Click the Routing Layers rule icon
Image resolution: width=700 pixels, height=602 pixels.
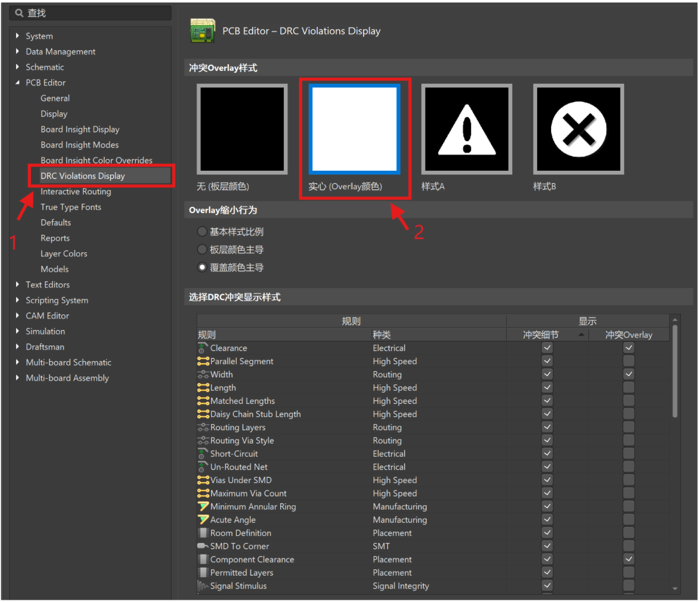pyautogui.click(x=203, y=427)
